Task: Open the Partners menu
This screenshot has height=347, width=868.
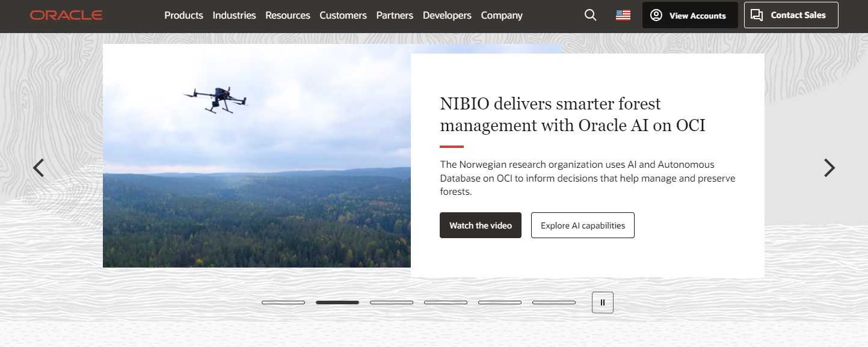Action: 395,15
